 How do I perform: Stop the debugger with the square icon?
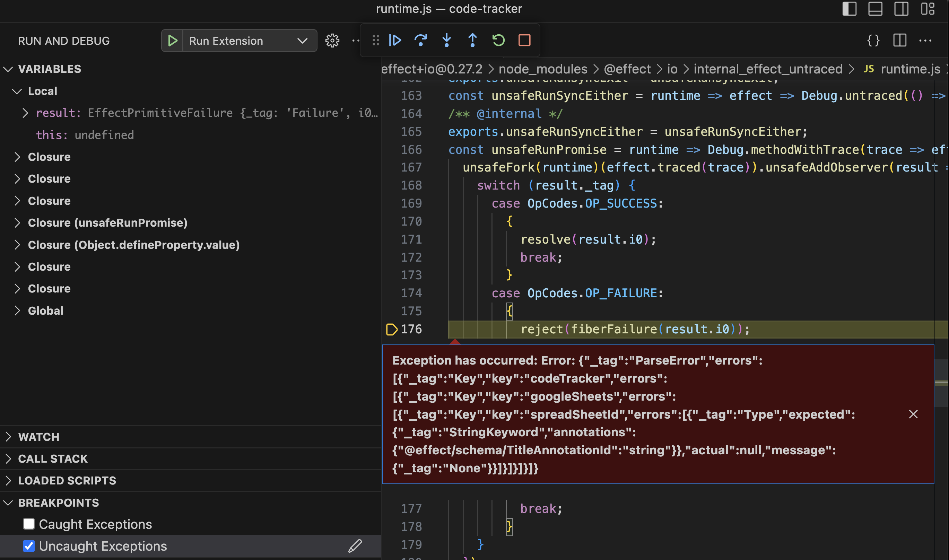point(524,41)
